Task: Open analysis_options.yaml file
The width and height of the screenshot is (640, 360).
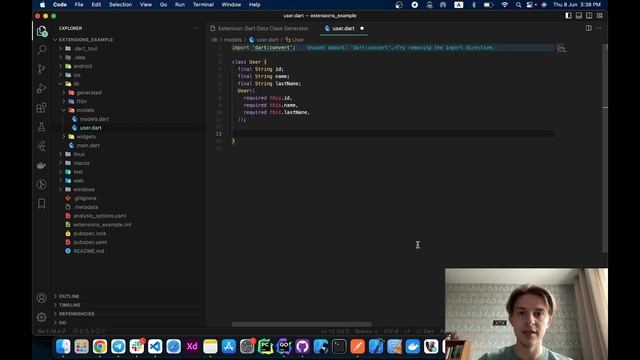Action: point(100,216)
